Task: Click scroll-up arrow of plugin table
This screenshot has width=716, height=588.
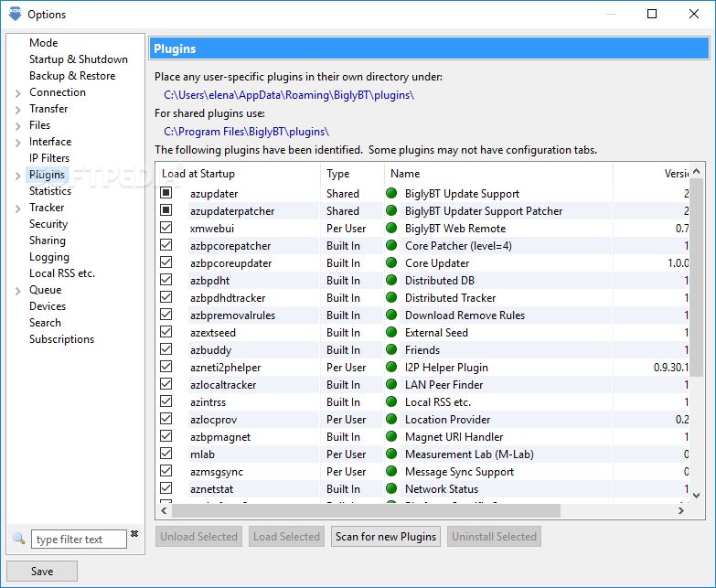Action: tap(696, 172)
